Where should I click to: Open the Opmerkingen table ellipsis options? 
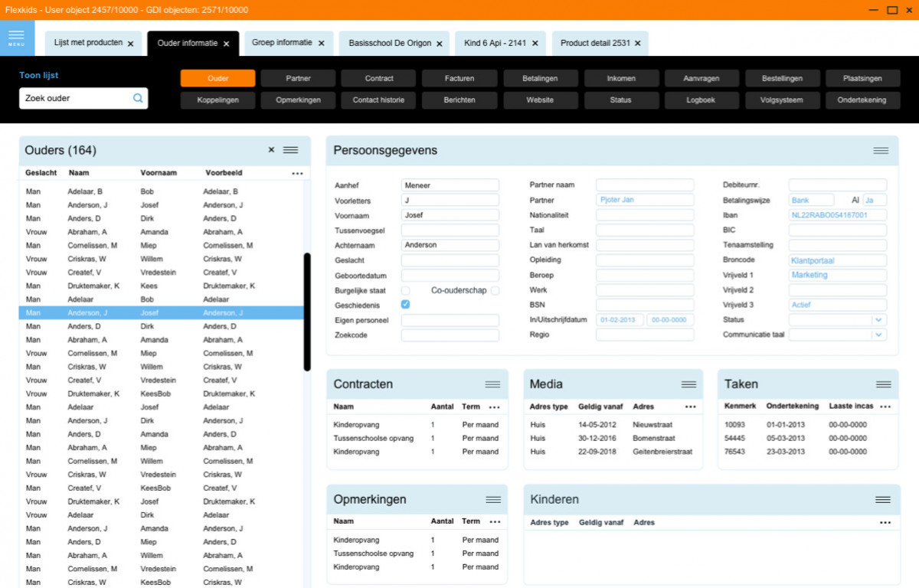point(495,522)
